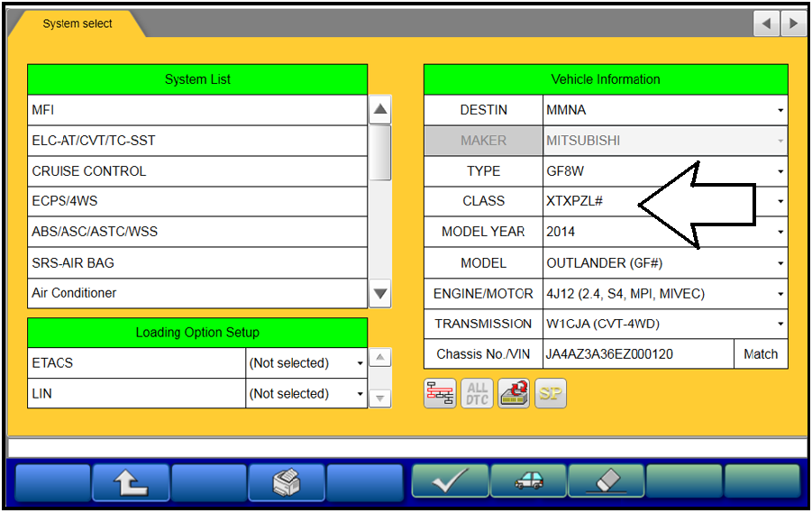
Task: Confirm selection with the checkmark button
Action: (x=450, y=482)
